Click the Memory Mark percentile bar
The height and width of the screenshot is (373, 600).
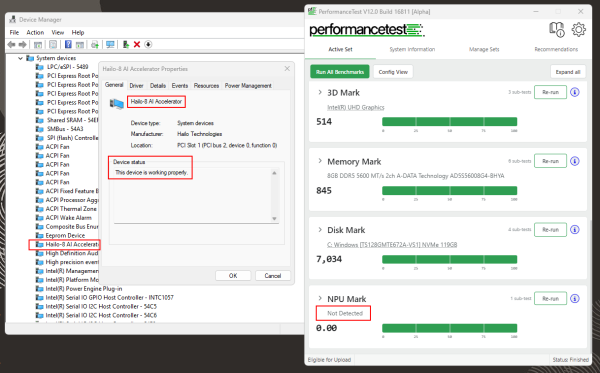[450, 191]
